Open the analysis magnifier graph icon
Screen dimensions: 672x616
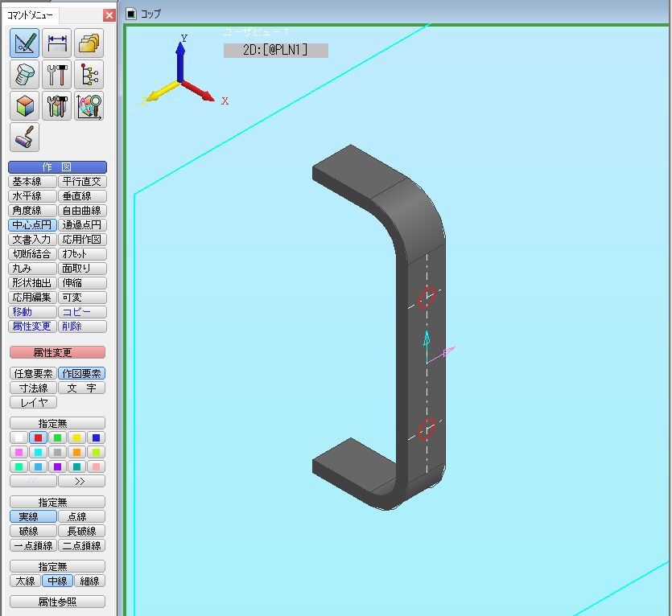pyautogui.click(x=89, y=106)
